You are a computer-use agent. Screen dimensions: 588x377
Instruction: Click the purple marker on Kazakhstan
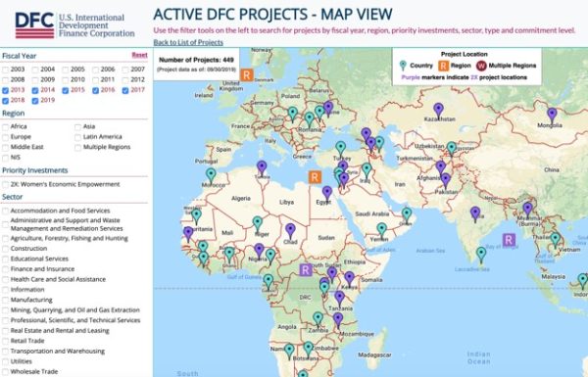click(438, 111)
